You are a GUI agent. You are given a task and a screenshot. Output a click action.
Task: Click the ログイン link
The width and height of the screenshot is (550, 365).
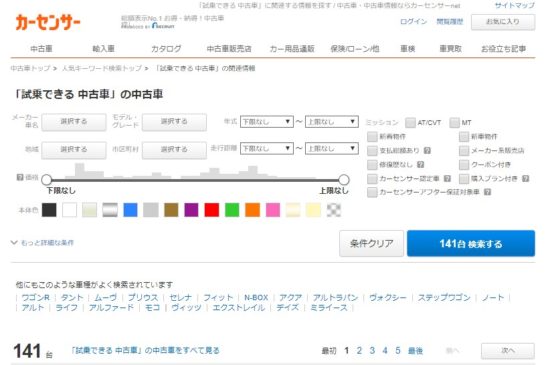point(414,22)
